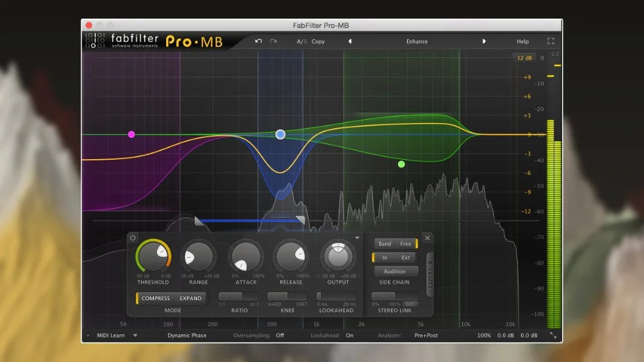The height and width of the screenshot is (362, 644).
Task: Click the right handle of blue band range bar
Action: pyautogui.click(x=300, y=220)
